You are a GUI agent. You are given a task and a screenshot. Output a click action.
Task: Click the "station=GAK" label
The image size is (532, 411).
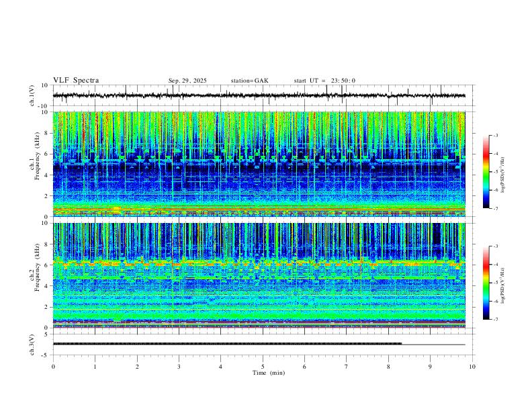(249, 81)
